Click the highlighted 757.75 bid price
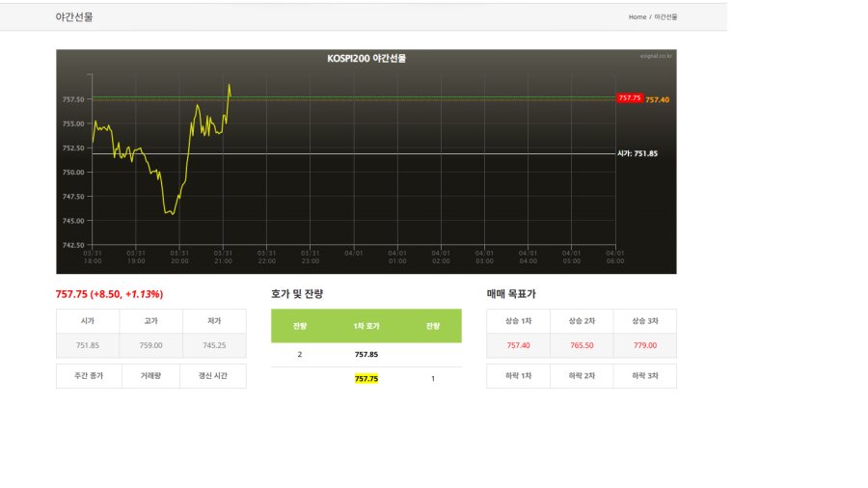Screen dimensions: 868x488 (366, 379)
